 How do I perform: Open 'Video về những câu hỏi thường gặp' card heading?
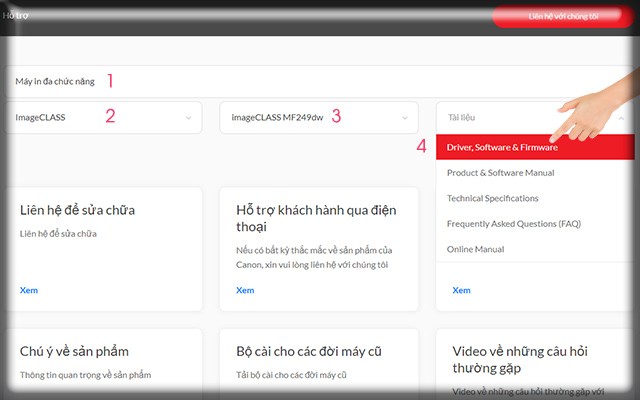pos(520,360)
